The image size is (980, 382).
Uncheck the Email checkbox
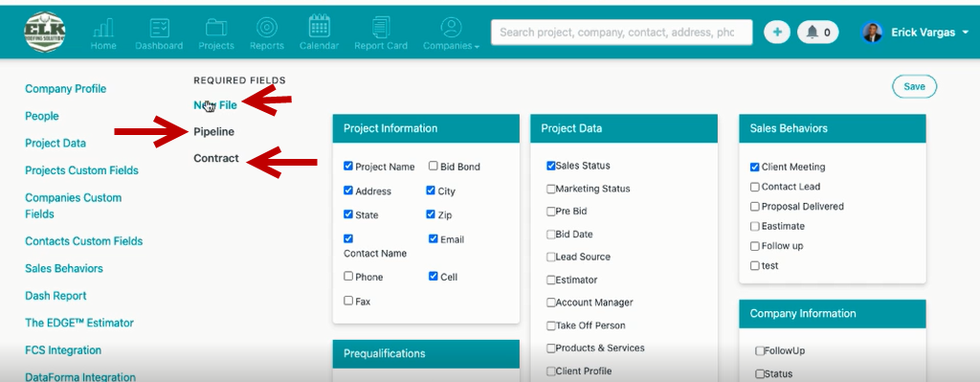434,238
